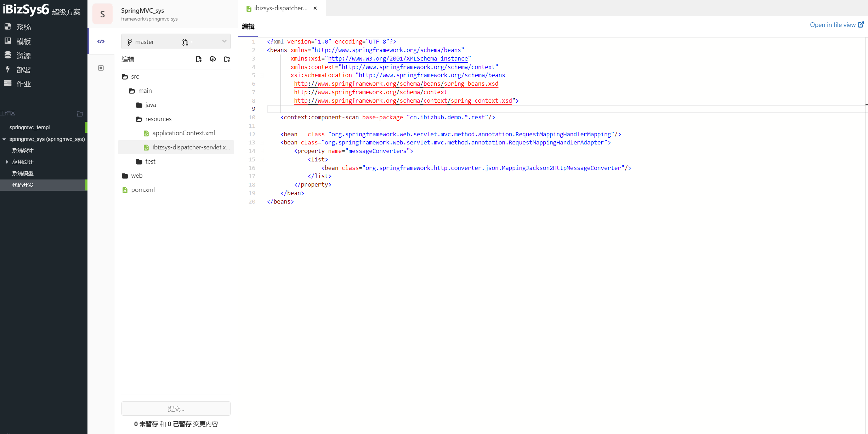Open the pom.xml file
The image size is (868, 434).
coord(143,190)
